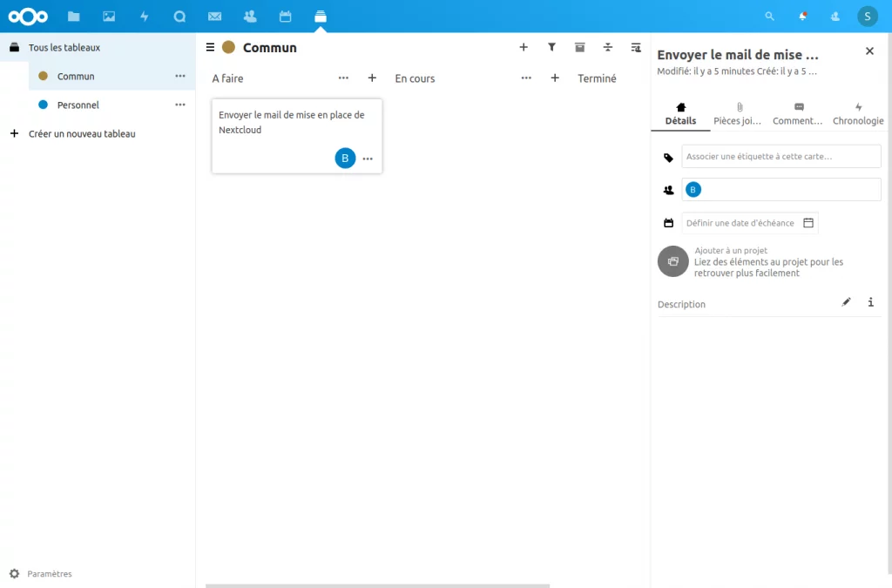
Task: Open the Envoyer le mail card
Action: 297,136
